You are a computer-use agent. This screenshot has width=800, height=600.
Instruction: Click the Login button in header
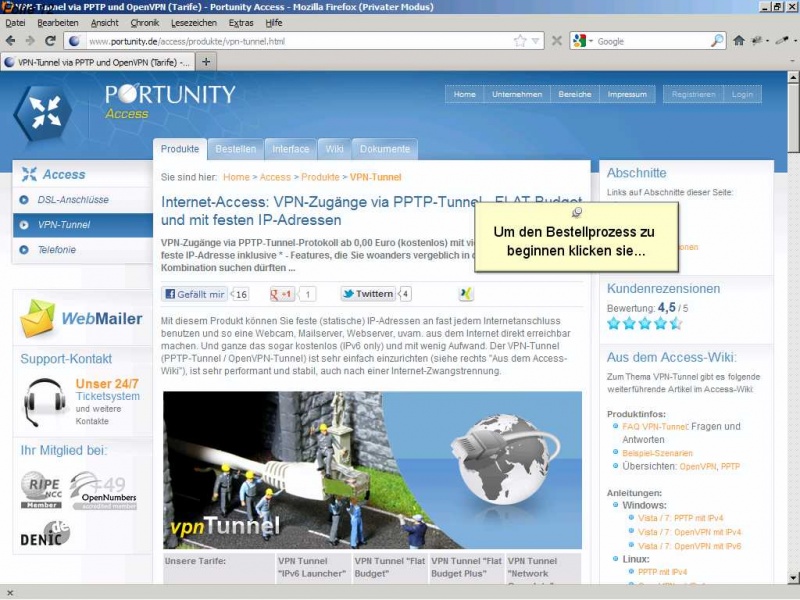[742, 94]
